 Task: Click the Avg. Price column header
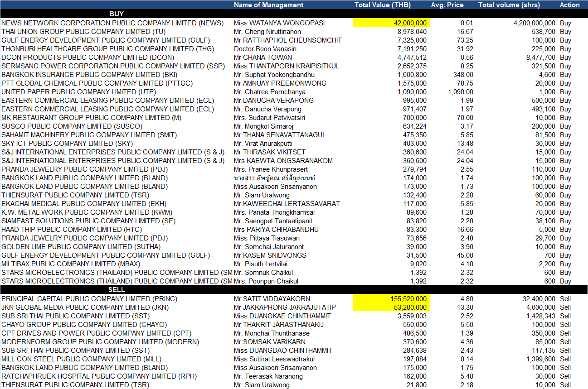(x=447, y=5)
